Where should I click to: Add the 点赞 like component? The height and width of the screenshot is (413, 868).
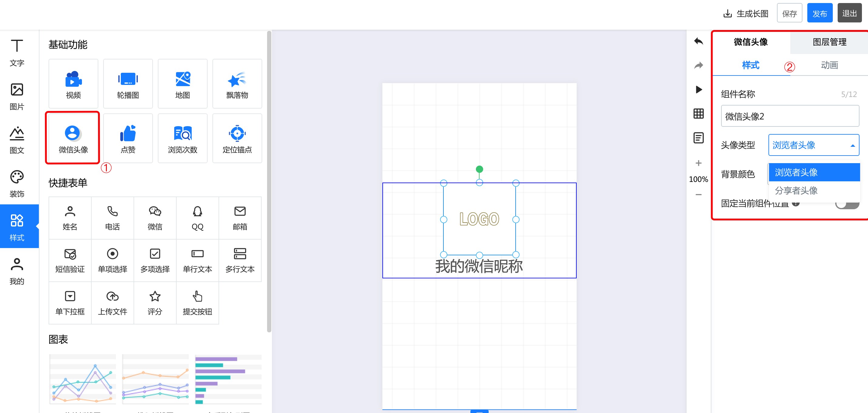128,138
